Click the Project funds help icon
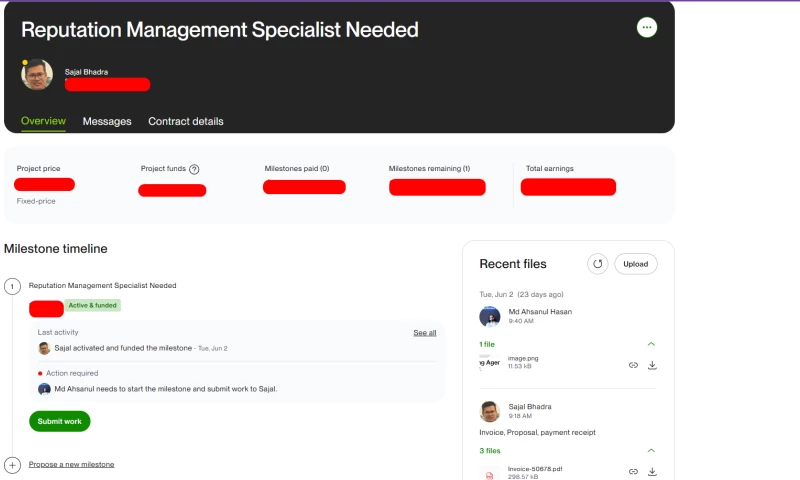Viewport: 800px width, 480px height. [x=194, y=169]
